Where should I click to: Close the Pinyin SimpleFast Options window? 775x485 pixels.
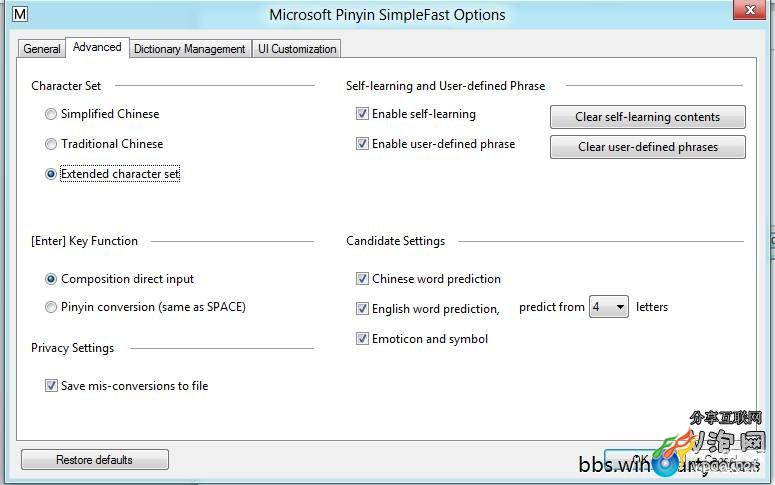click(x=749, y=10)
